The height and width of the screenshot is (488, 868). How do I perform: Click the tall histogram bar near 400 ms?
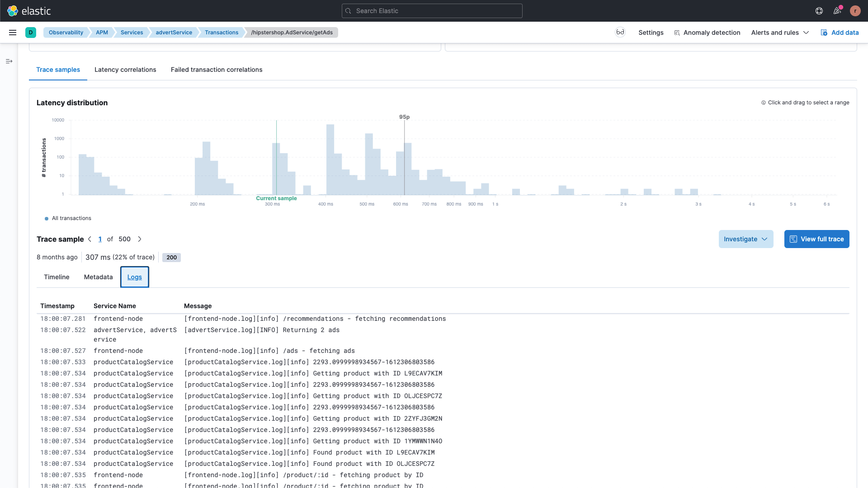pyautogui.click(x=330, y=160)
